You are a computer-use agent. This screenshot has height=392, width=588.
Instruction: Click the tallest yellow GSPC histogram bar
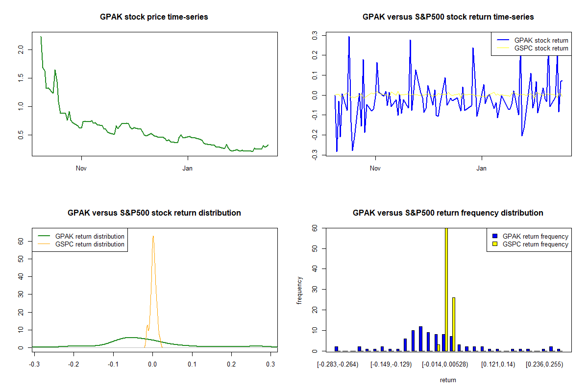point(446,290)
